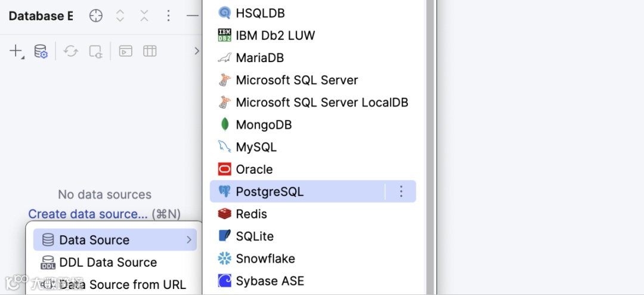Choose PostgreSQL data source
Image resolution: width=644 pixels, height=295 pixels.
click(x=313, y=191)
